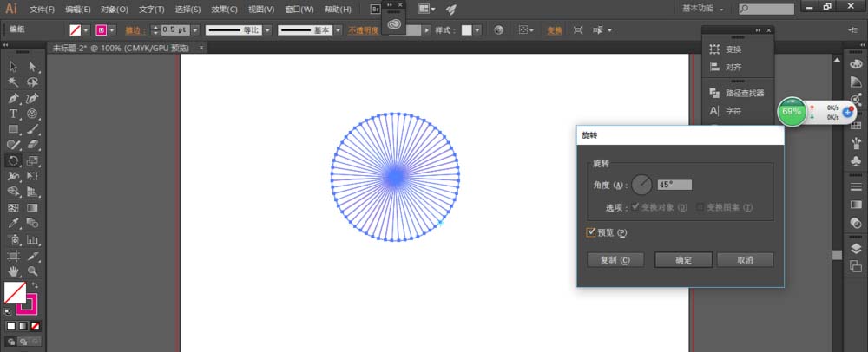Open the 文件(F) menu

pos(42,10)
